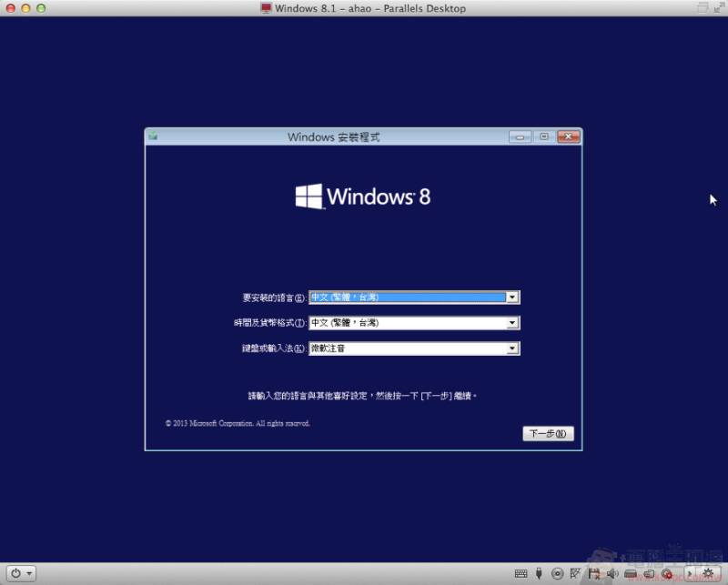
Task: Click the instruction text mentioning [下一步]
Action: (x=362, y=396)
